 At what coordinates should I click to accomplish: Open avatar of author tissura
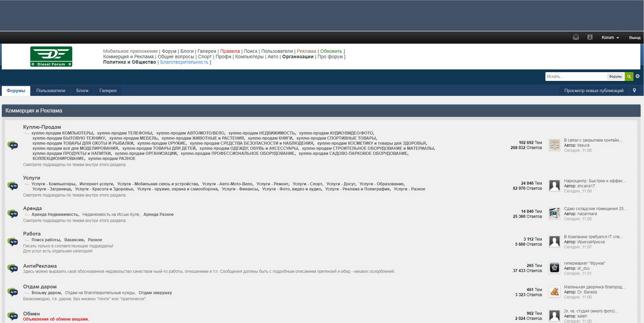click(x=555, y=145)
